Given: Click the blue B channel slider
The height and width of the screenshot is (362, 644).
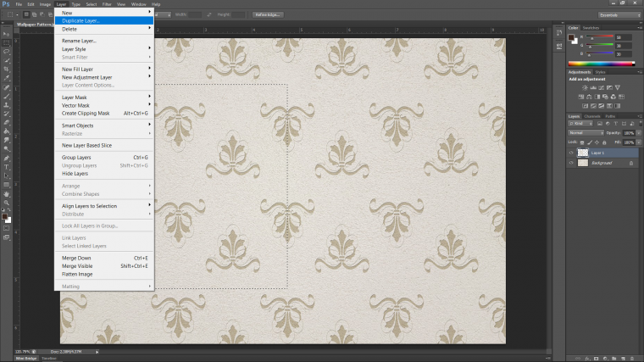Looking at the screenshot, I should pos(599,53).
